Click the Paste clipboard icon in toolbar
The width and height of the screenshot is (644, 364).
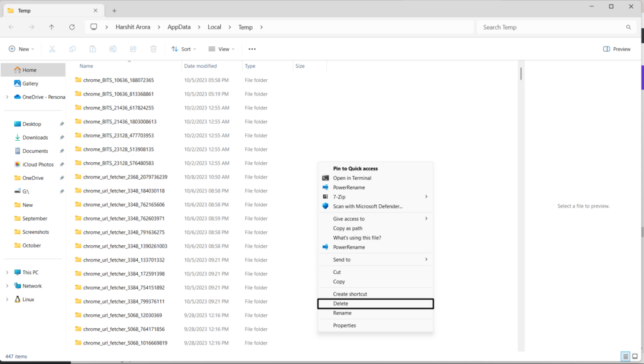click(x=92, y=49)
